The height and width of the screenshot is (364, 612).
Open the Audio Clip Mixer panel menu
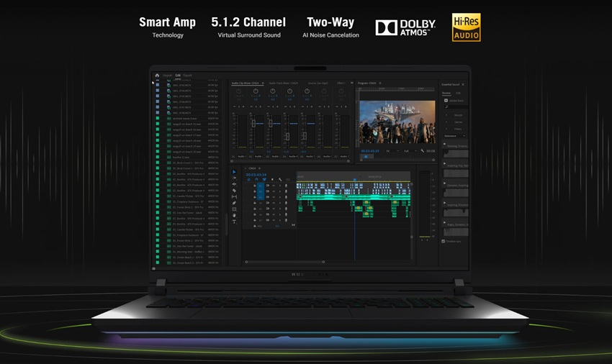coord(263,83)
